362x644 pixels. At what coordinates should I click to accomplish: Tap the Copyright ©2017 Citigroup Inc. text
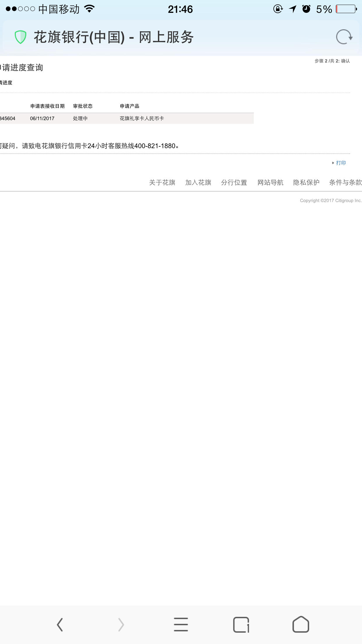(x=331, y=201)
